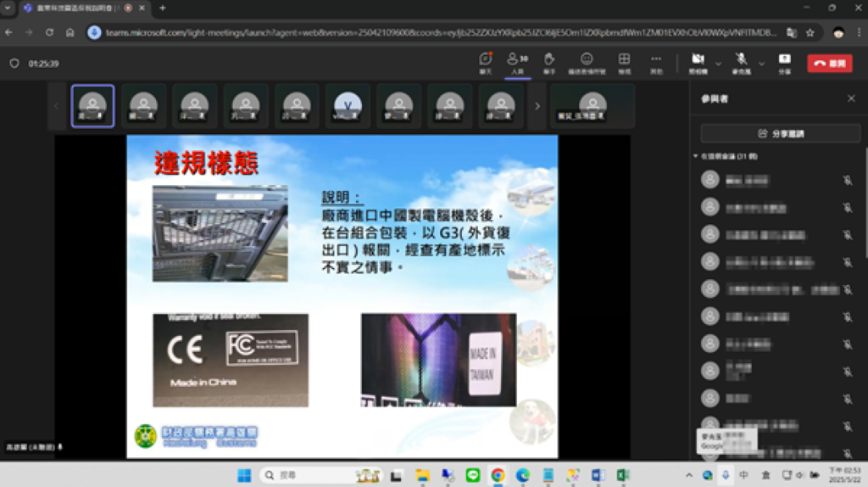Image resolution: width=868 pixels, height=487 pixels.
Task: Open camera options dropdown arrow
Action: [x=719, y=63]
